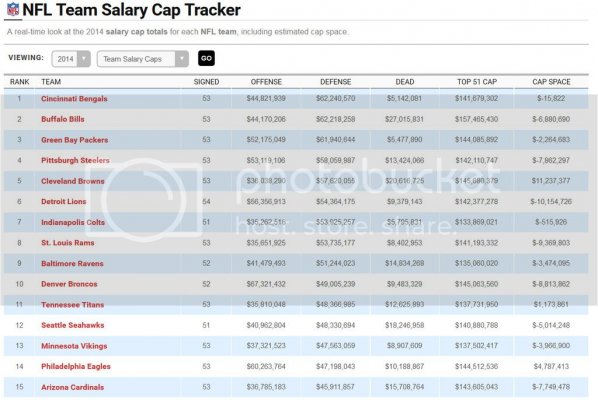Select Browns cap space $11,237,377
This screenshot has width=598, height=400.
pyautogui.click(x=551, y=181)
